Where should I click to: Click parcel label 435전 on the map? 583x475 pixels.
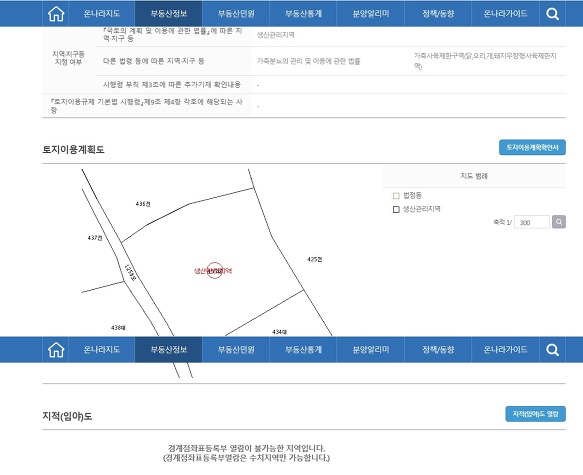(x=143, y=204)
